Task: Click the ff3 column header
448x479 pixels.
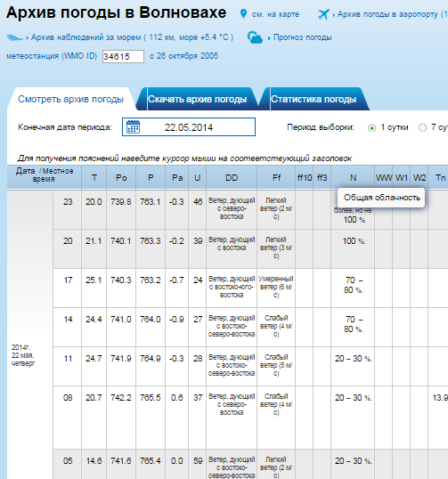Action: pyautogui.click(x=322, y=177)
